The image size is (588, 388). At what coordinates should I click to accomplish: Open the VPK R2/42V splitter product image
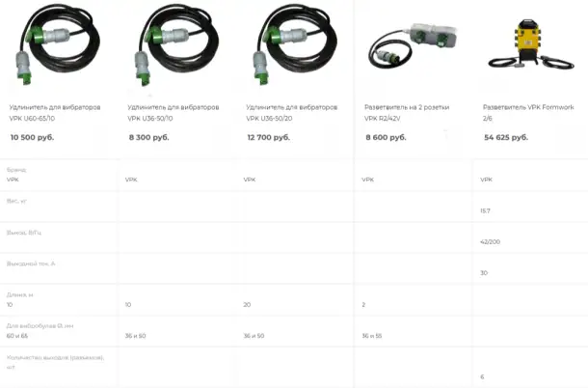[413, 47]
